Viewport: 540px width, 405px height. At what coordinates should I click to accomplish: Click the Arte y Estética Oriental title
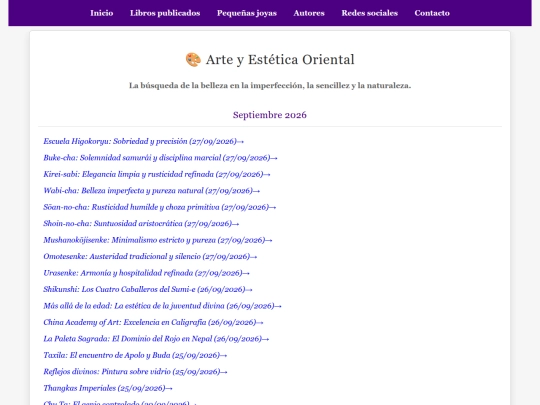coord(280,60)
